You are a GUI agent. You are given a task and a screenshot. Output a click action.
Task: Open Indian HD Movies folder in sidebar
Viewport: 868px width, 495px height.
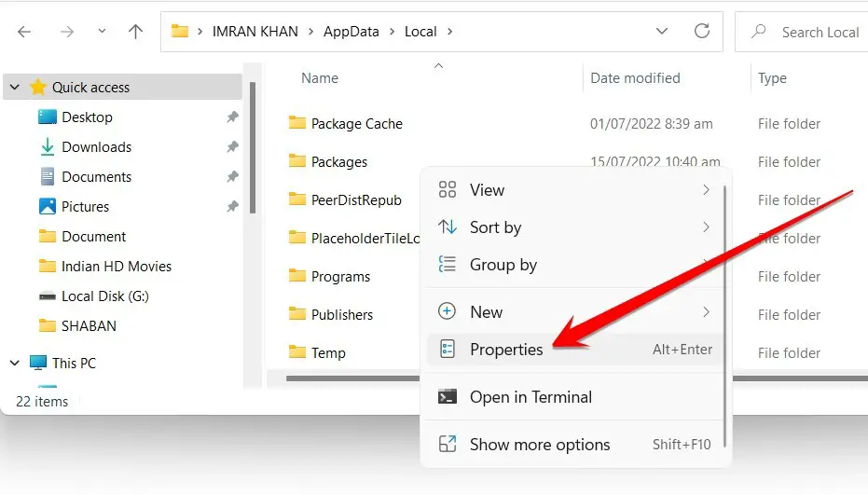pyautogui.click(x=117, y=267)
